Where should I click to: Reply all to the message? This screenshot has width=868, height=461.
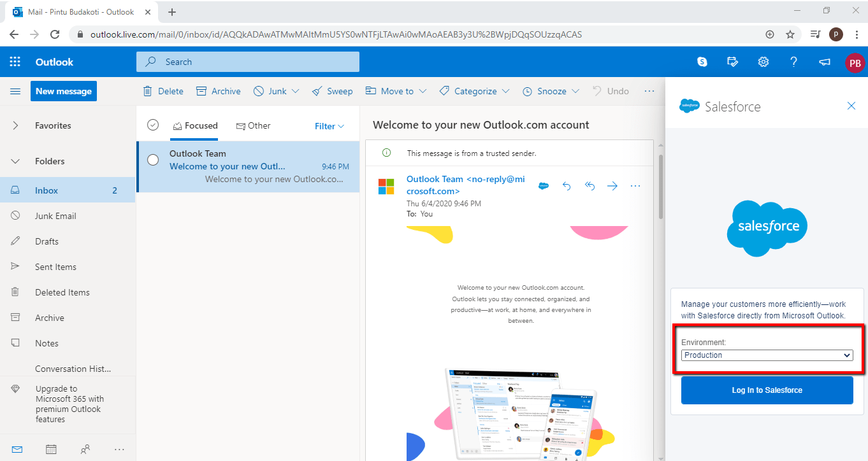(x=590, y=186)
